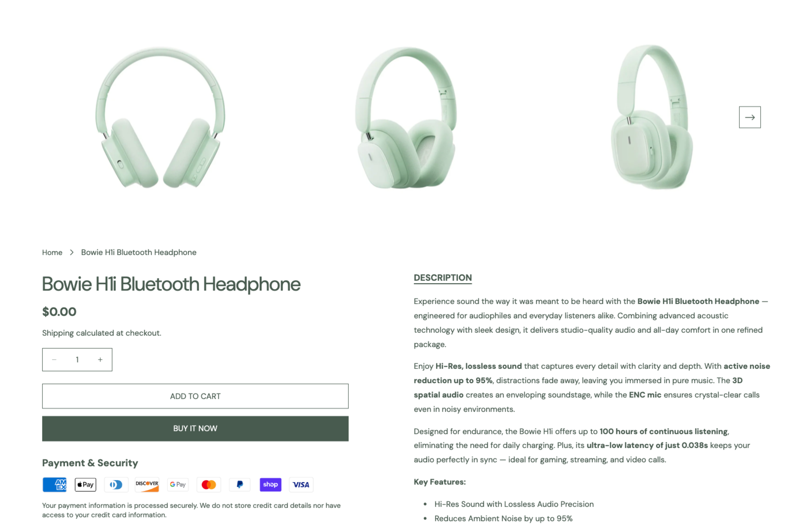Increase quantity with the plus button
The width and height of the screenshot is (812, 526).
[x=100, y=359]
